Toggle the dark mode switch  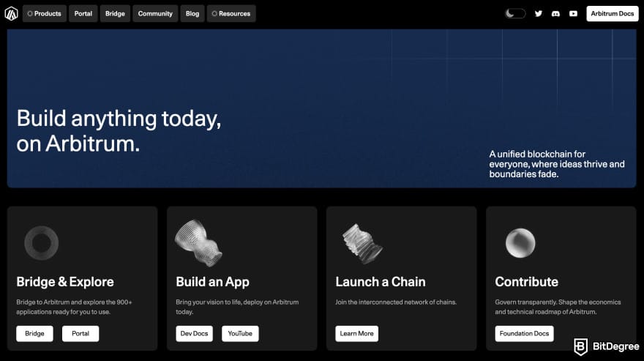(x=515, y=14)
